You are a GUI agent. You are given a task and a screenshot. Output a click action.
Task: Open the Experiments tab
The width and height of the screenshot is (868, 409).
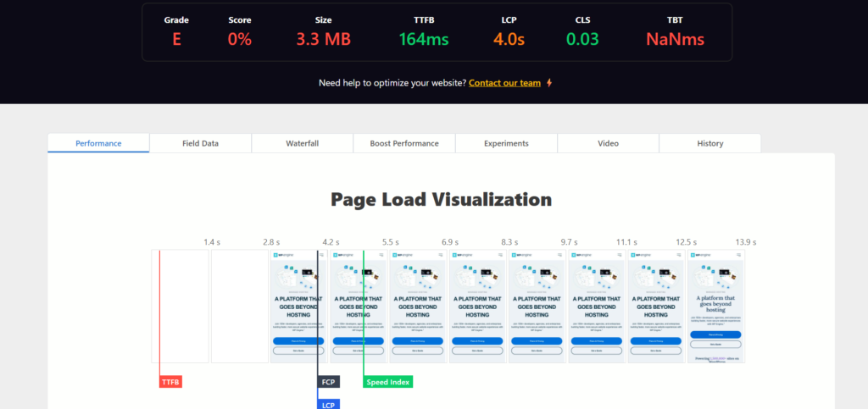(506, 143)
